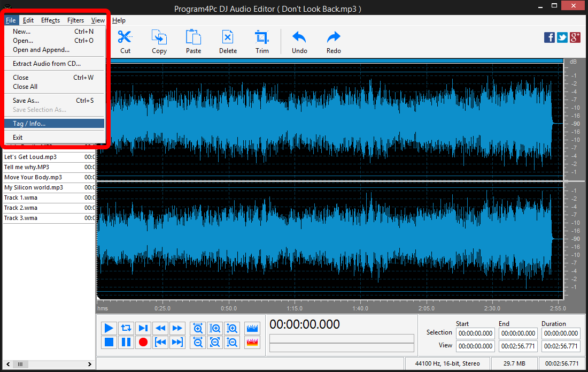Toggle the Pause playback state
The image size is (588, 372).
click(126, 342)
